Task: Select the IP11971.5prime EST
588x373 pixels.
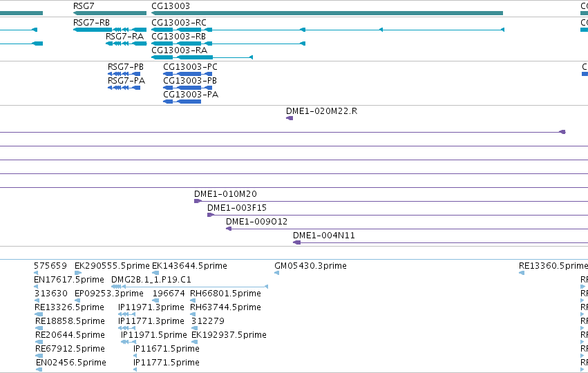Action: (x=154, y=335)
